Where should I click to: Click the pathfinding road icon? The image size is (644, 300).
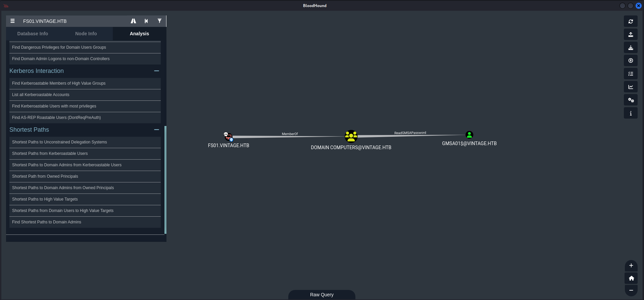[133, 21]
